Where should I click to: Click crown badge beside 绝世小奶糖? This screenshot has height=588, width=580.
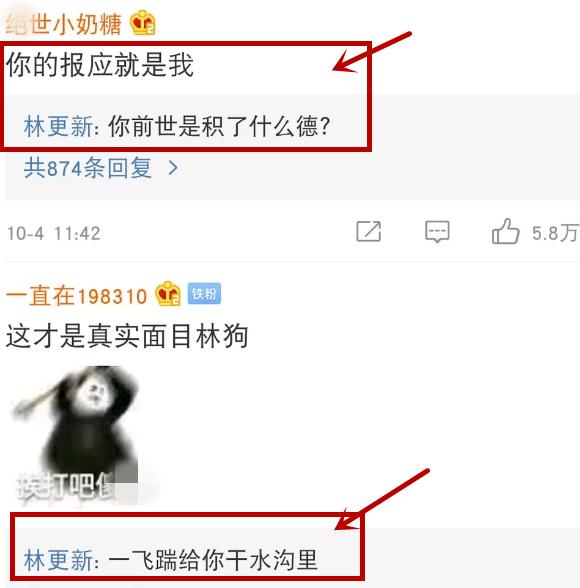(x=142, y=22)
